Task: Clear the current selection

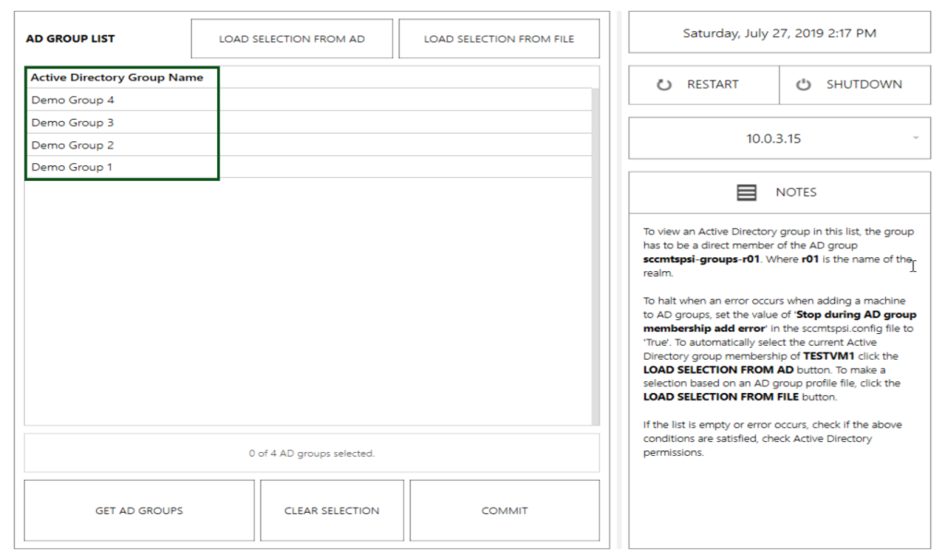Action: [331, 510]
